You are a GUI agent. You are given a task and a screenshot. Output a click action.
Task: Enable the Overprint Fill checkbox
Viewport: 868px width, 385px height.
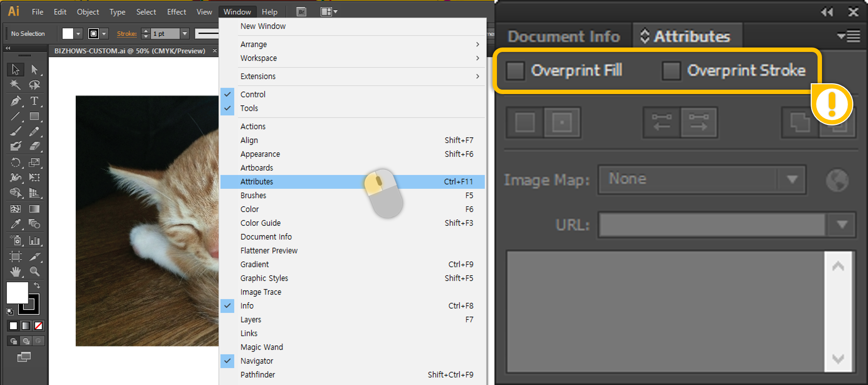515,71
